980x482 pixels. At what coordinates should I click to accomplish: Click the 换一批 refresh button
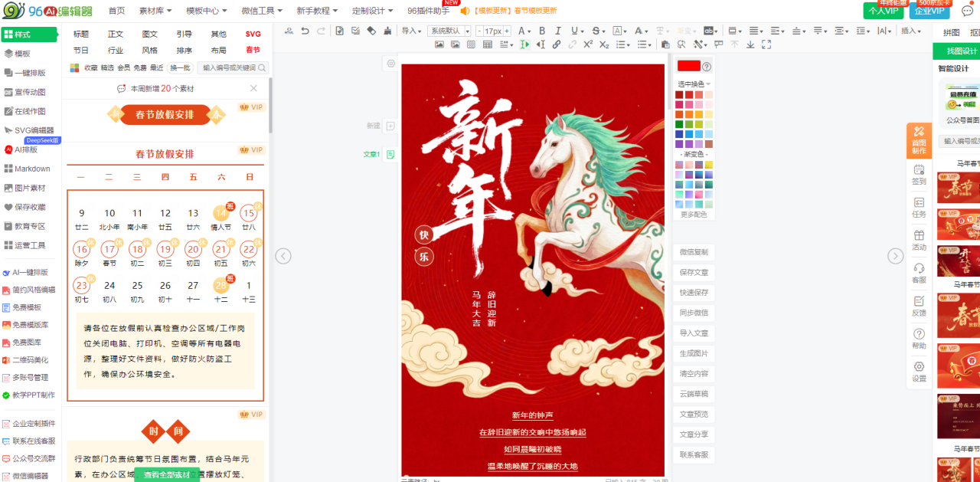click(180, 67)
